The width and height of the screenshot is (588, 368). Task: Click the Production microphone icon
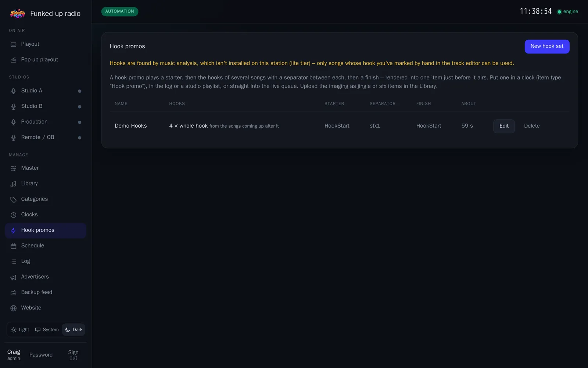coord(14,122)
